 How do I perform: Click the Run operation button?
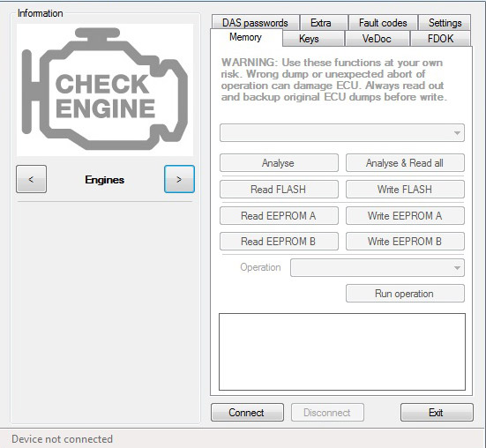405,293
